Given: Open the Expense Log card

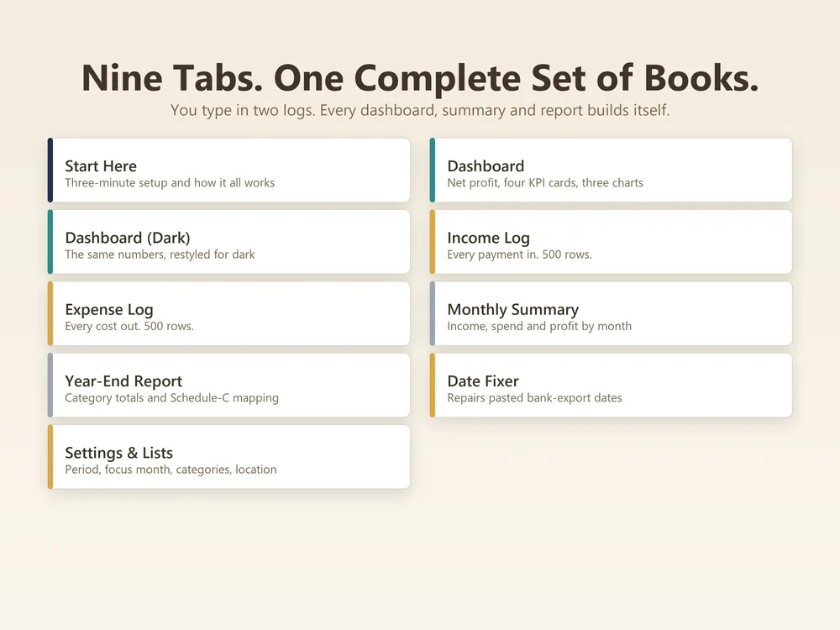Looking at the screenshot, I should coord(228,314).
